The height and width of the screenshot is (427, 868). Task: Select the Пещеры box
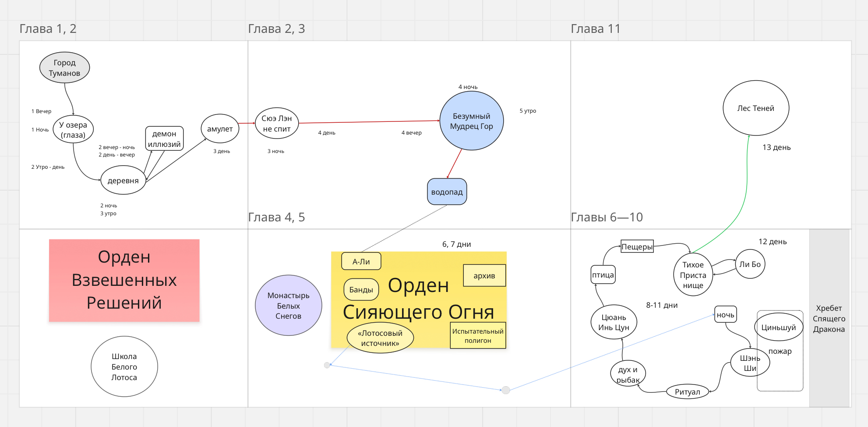point(637,246)
